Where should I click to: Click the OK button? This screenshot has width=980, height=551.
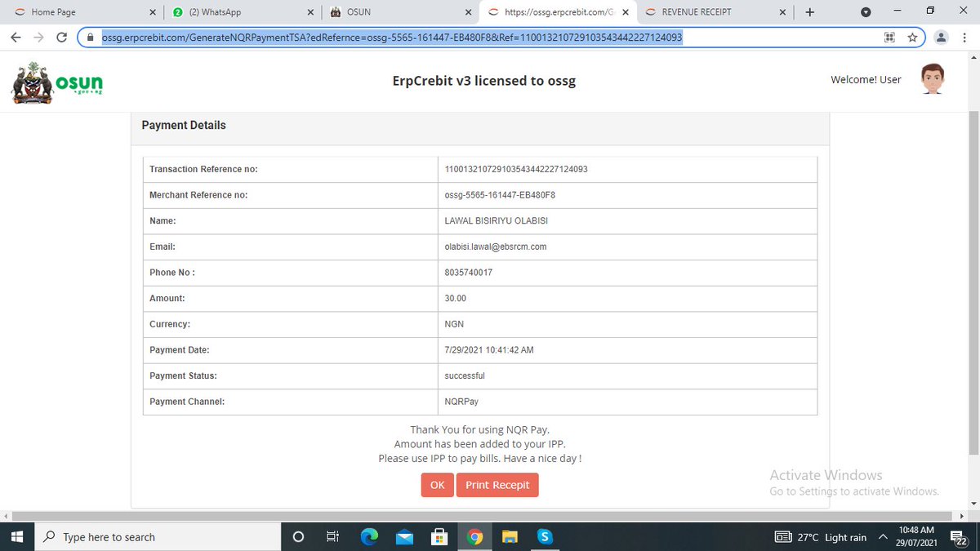(437, 485)
